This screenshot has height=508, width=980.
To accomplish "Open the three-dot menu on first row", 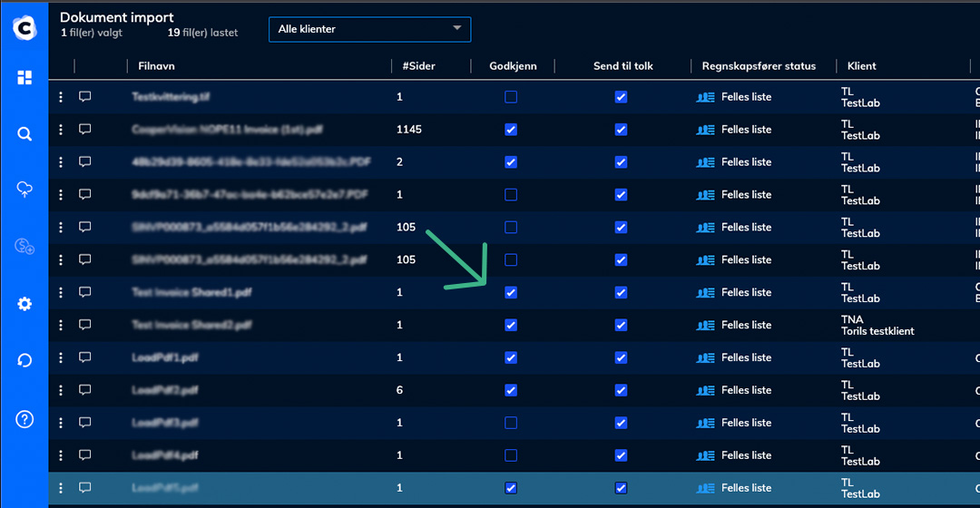I will click(x=61, y=97).
